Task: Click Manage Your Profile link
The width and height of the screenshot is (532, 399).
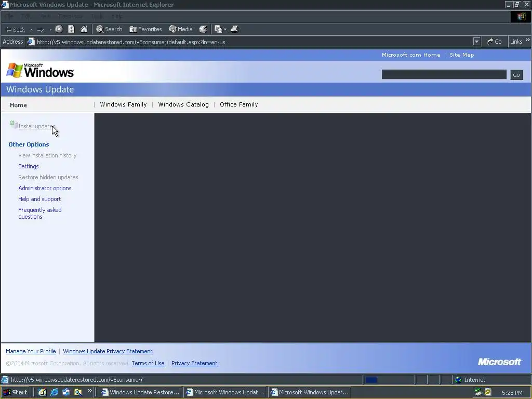Action: [31, 351]
